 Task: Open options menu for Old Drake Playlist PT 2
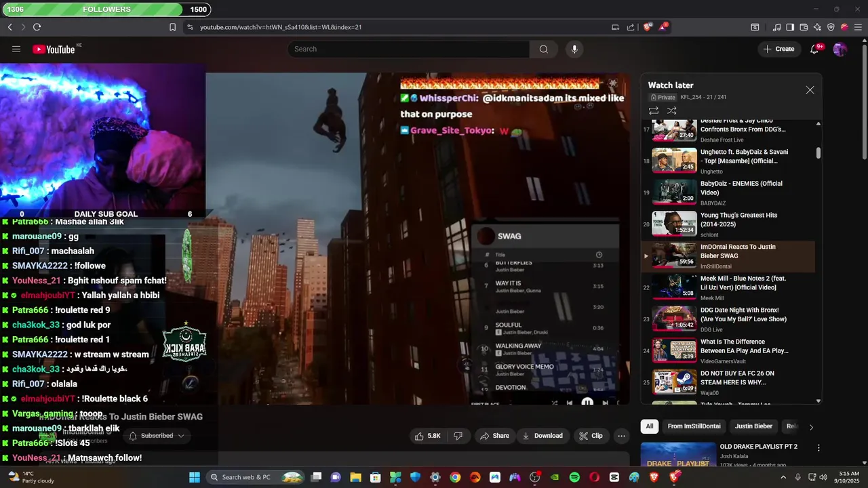pos(818,448)
